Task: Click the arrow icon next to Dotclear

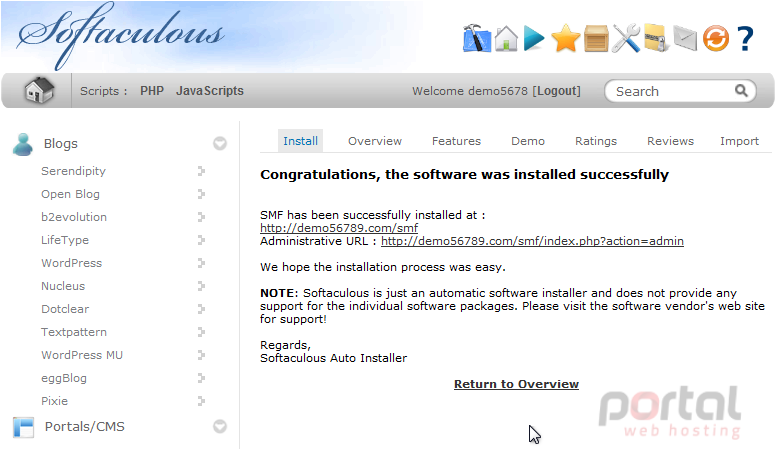Action: point(201,309)
